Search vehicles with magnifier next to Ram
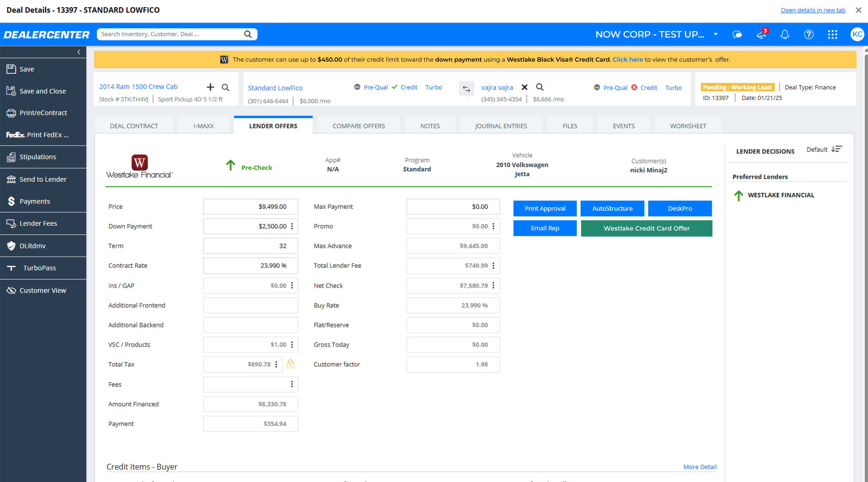 [x=225, y=88]
